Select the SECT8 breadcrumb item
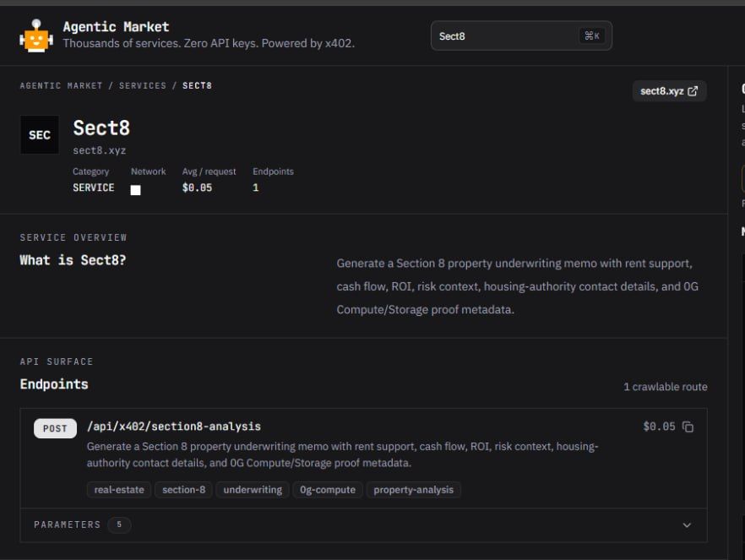 (197, 85)
